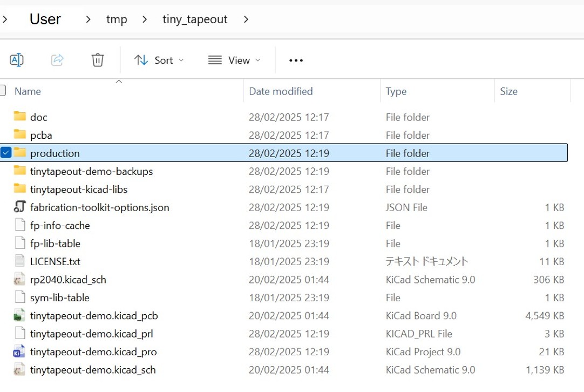This screenshot has width=584, height=392.
Task: Click the KiCad Board 9.0 type cell
Action: coord(421,316)
